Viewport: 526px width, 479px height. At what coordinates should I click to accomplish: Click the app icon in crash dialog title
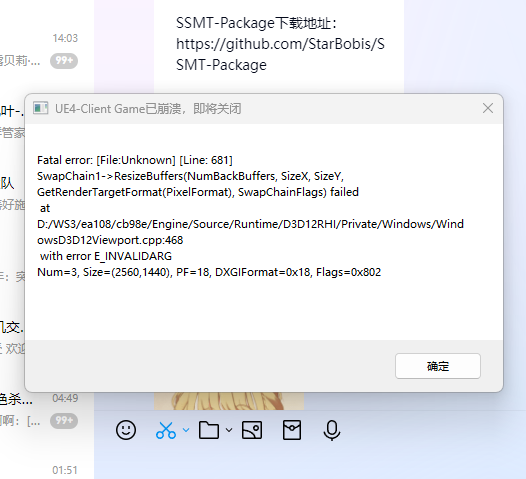tap(41, 108)
